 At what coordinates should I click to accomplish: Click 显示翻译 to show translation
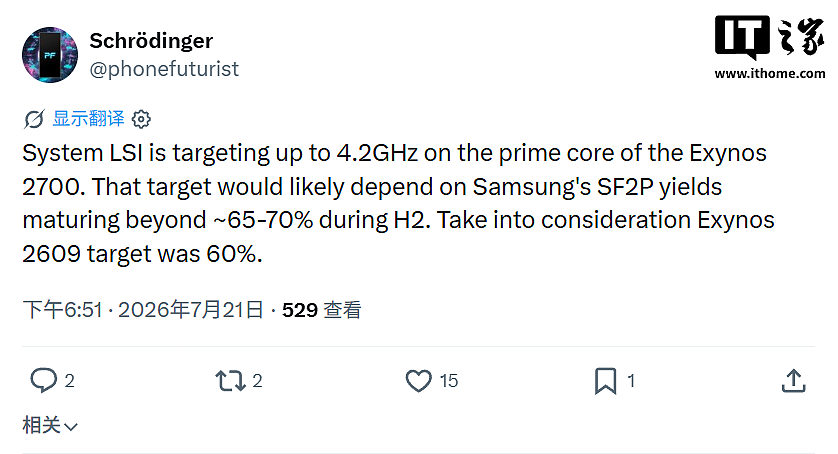point(88,118)
